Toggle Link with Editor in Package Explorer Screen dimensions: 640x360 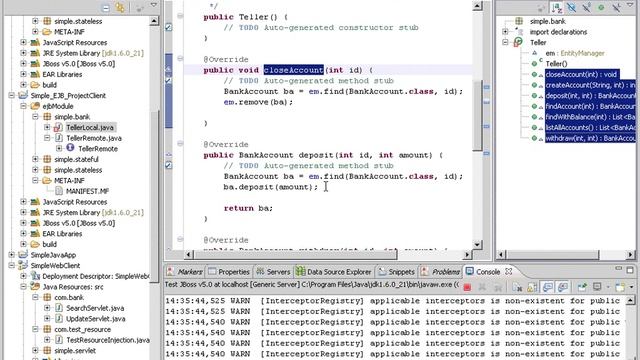[x=120, y=7]
